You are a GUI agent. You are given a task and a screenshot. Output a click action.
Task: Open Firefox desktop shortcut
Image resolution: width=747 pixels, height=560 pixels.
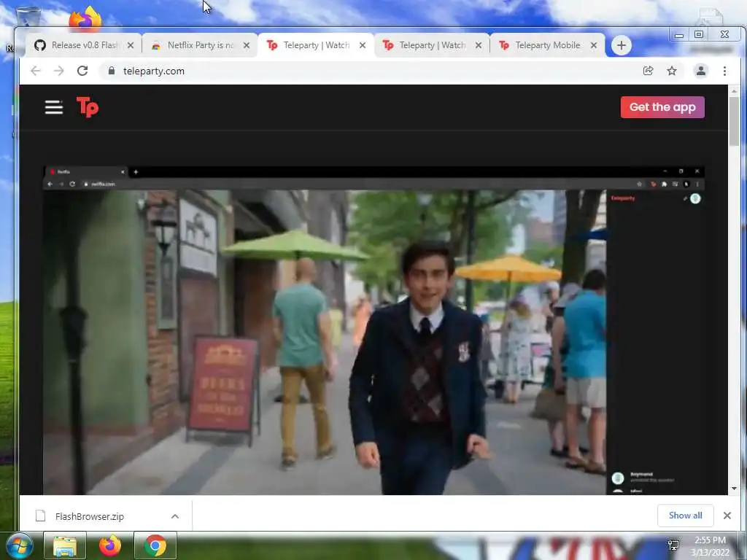[85, 18]
